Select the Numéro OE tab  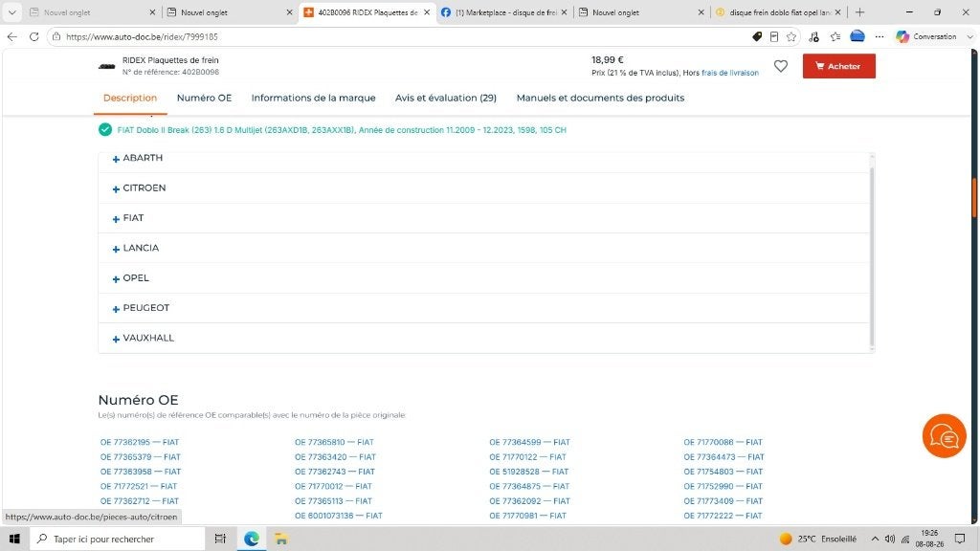tap(205, 99)
